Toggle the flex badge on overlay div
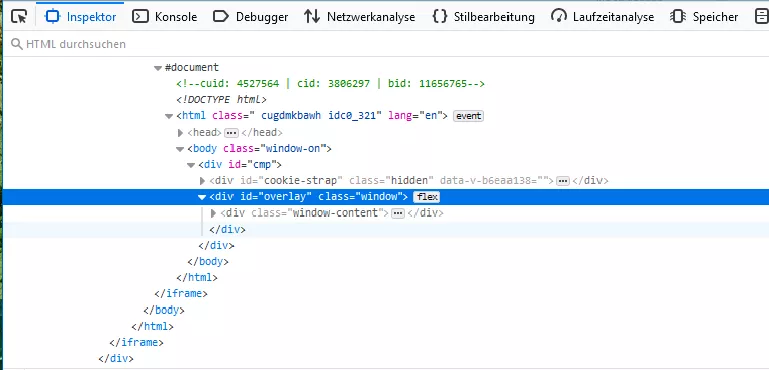 [427, 197]
